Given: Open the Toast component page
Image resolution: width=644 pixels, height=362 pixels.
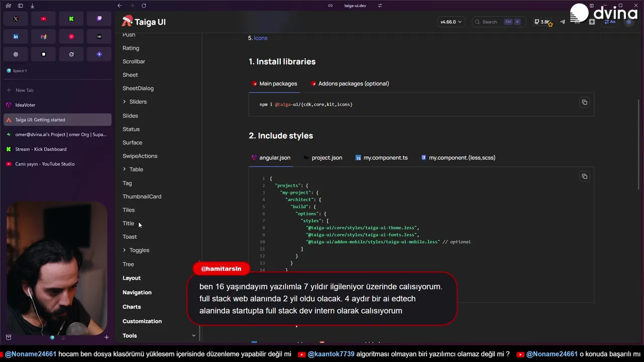Looking at the screenshot, I should (130, 237).
